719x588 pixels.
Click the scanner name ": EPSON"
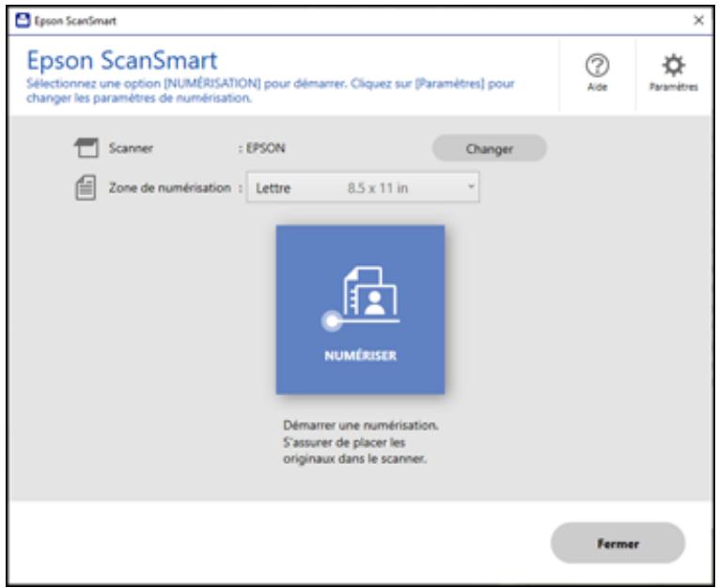[262, 148]
